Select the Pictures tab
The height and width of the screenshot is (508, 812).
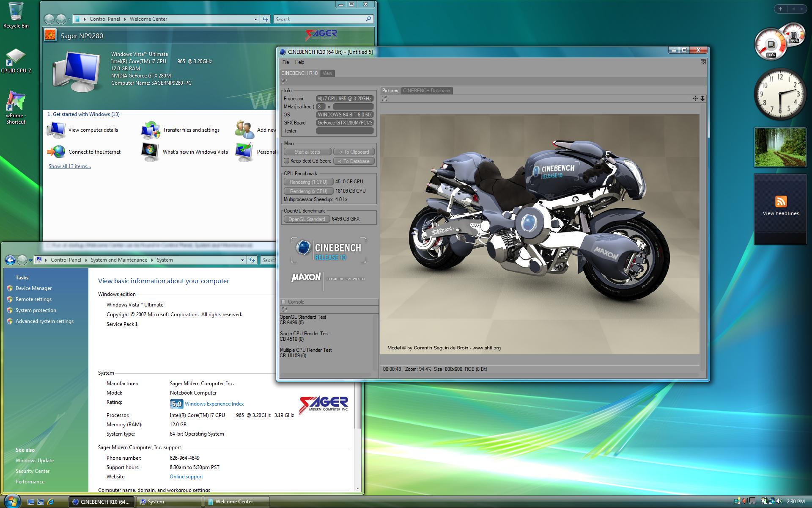coord(390,91)
